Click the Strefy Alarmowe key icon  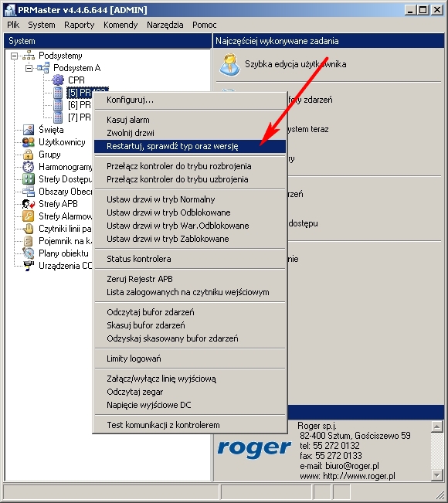point(29,216)
